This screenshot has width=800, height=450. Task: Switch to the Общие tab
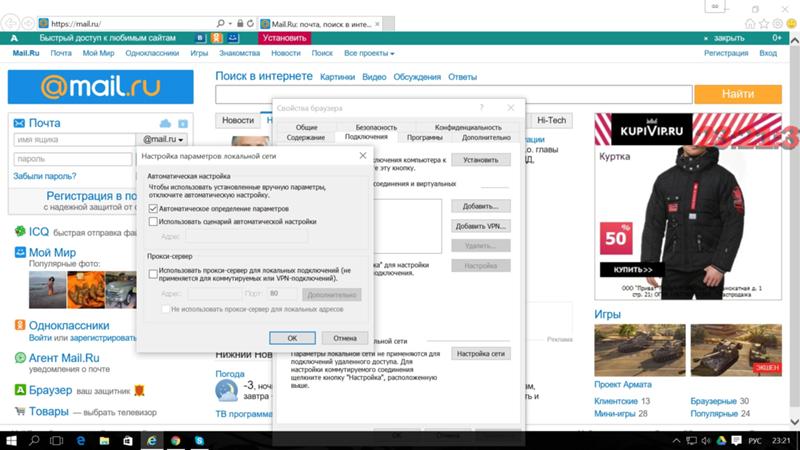pos(306,127)
